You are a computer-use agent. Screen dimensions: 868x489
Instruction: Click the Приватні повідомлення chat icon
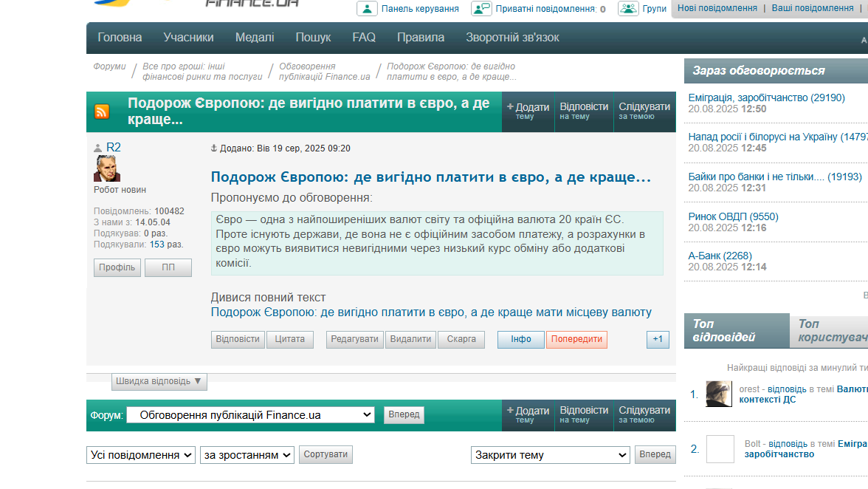[481, 9]
